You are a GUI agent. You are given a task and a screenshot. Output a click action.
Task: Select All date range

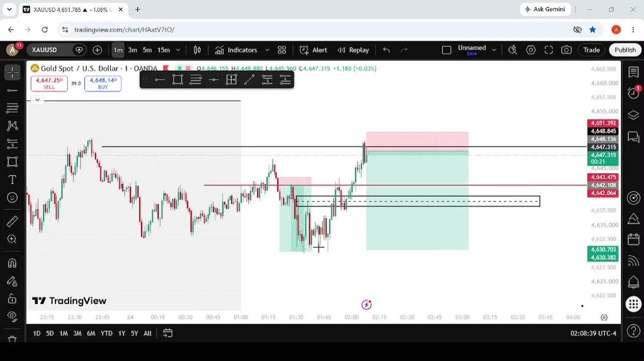[147, 333]
